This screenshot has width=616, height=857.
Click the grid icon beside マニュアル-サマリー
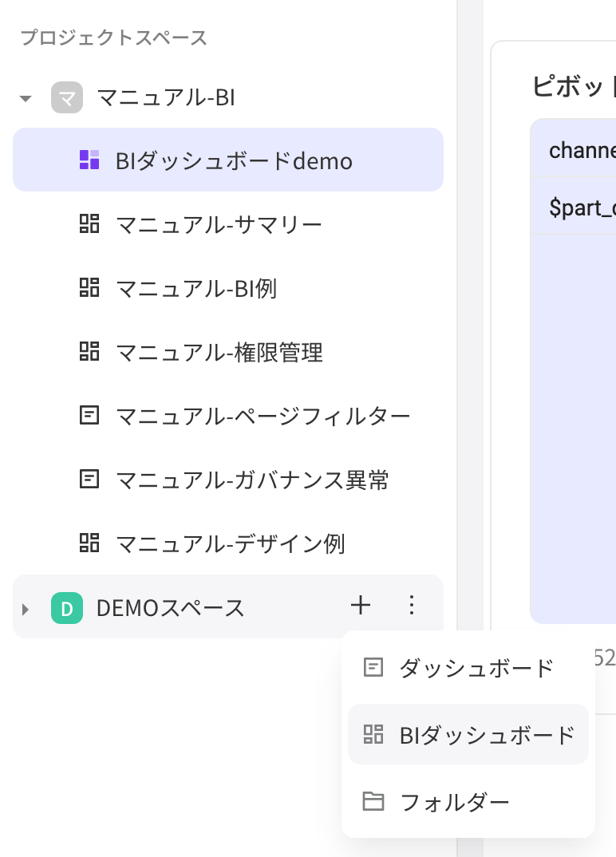pos(89,223)
